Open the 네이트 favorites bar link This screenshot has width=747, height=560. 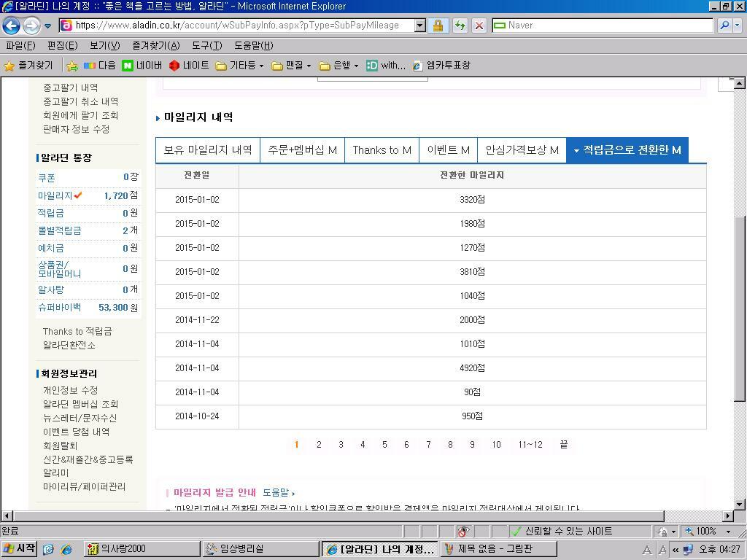[x=189, y=66]
